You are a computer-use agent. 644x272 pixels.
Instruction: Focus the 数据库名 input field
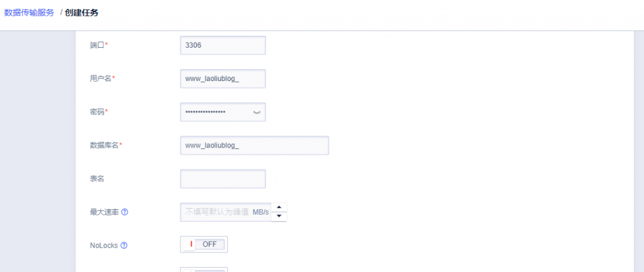[x=255, y=145]
